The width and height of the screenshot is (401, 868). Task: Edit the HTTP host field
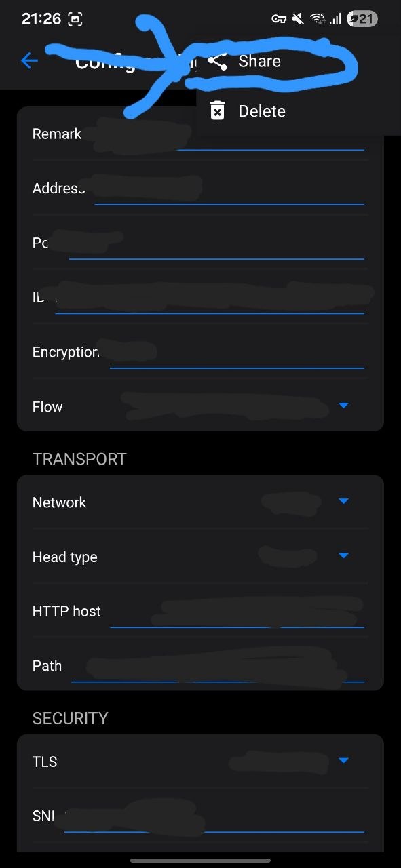(x=237, y=612)
